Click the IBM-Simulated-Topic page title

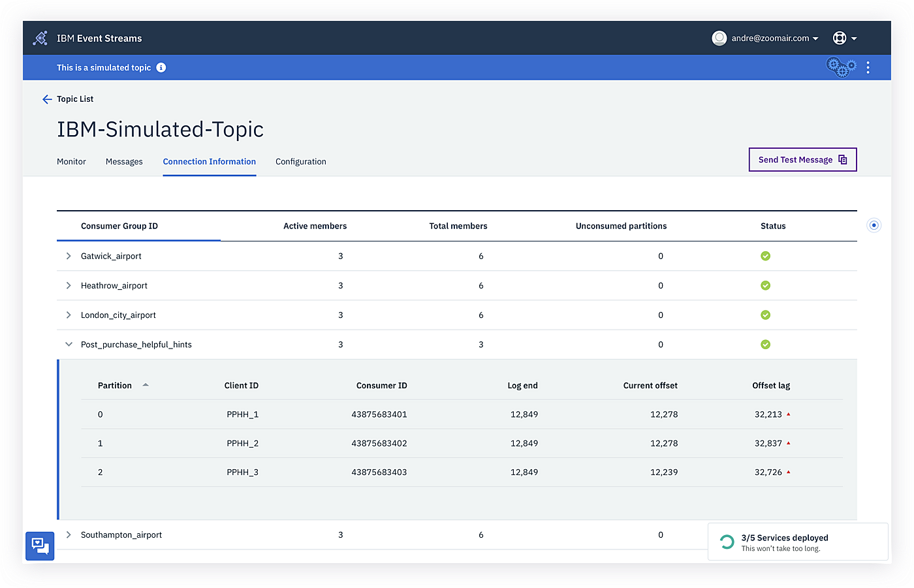(160, 129)
